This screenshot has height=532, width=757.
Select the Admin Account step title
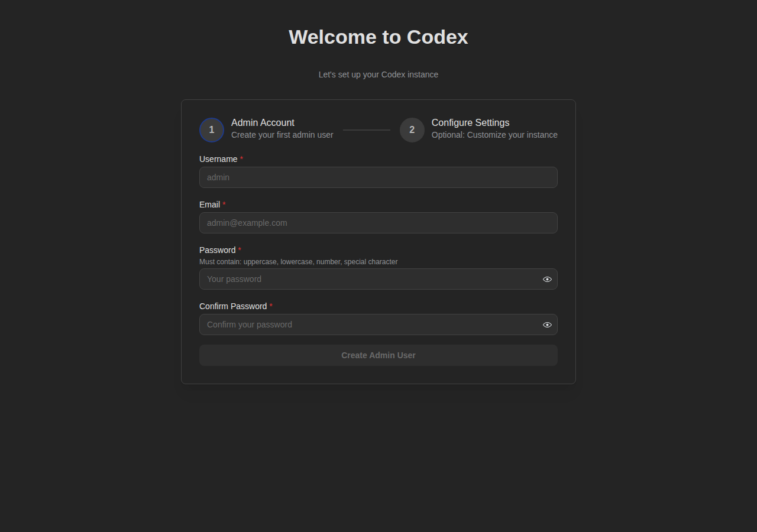(263, 123)
